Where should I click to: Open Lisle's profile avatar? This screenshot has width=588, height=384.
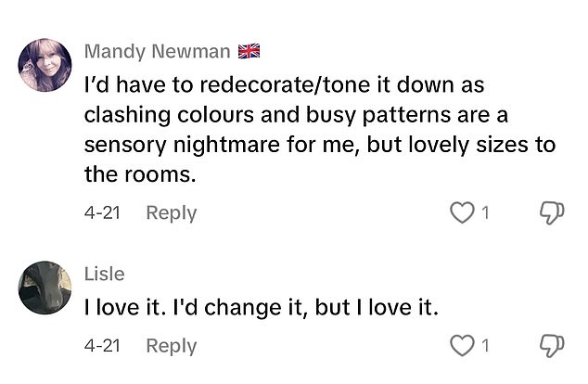click(45, 286)
